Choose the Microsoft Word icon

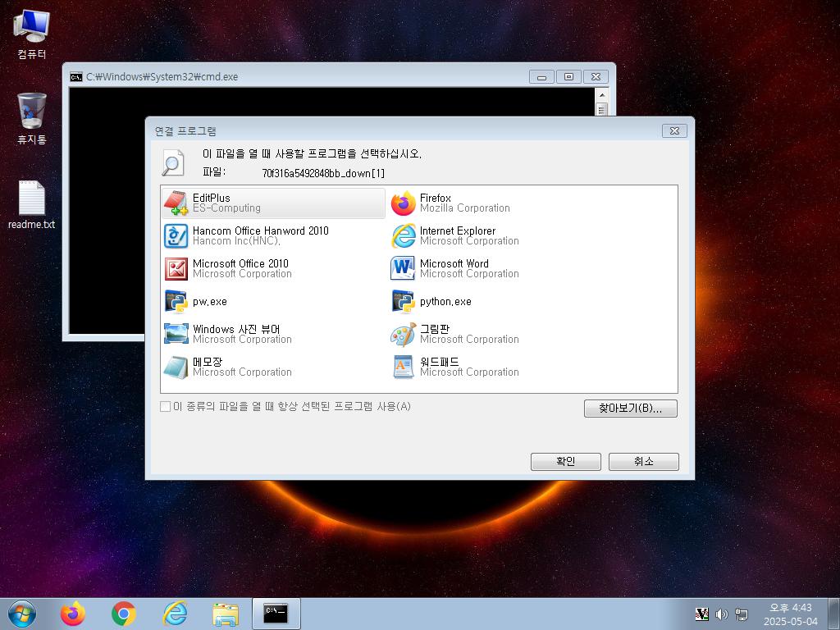pos(403,268)
